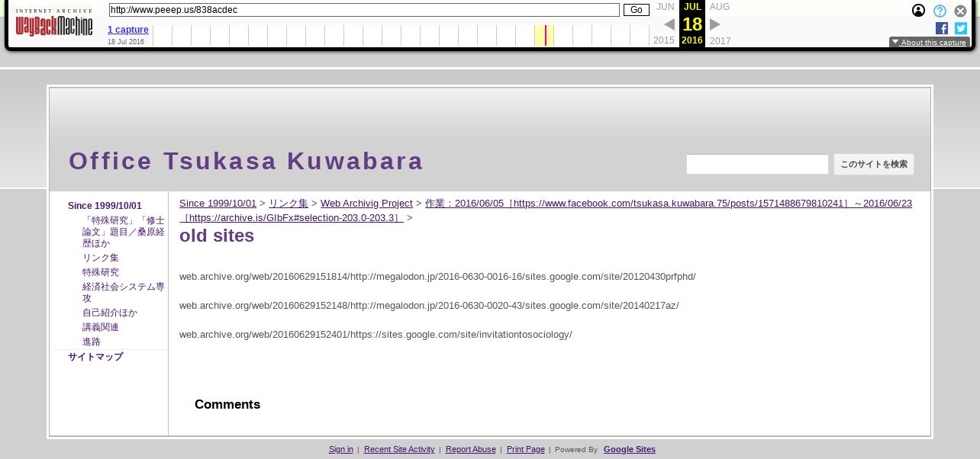Go to previous capture arrow
Image resolution: width=980 pixels, height=459 pixels.
click(x=669, y=24)
